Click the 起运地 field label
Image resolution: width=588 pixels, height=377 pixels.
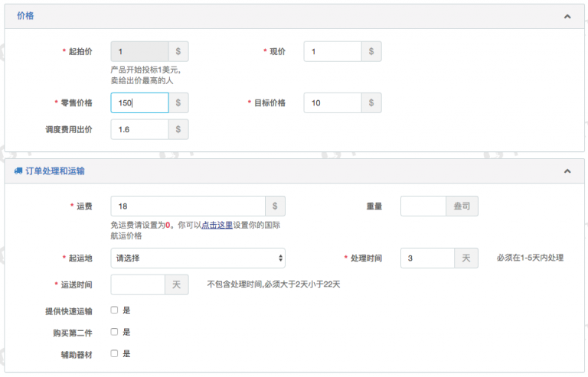80,258
